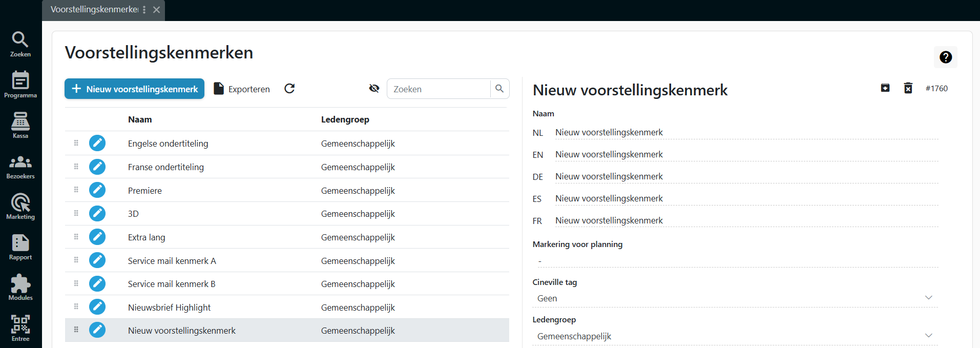The image size is (980, 348).
Task: Select the Engelse ondertiteling name cell
Action: coord(168,144)
